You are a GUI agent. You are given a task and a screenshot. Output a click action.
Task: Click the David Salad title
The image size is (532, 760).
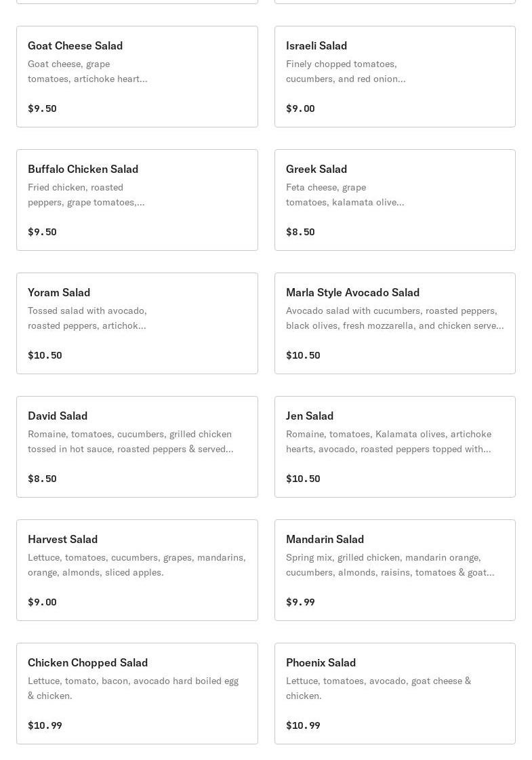pyautogui.click(x=58, y=416)
